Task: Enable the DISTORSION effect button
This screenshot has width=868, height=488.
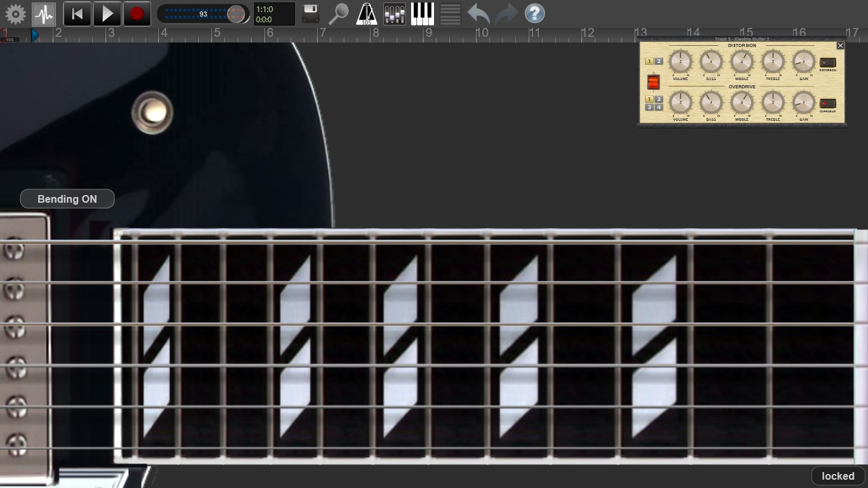Action: [x=827, y=64]
